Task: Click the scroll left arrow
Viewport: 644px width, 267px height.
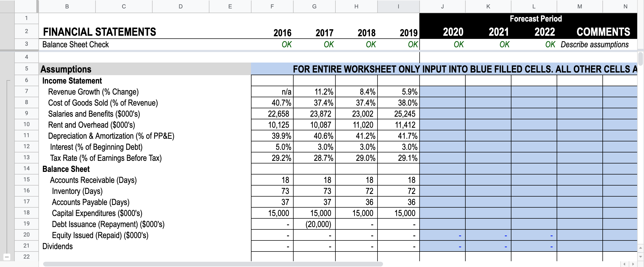Action: [x=625, y=264]
